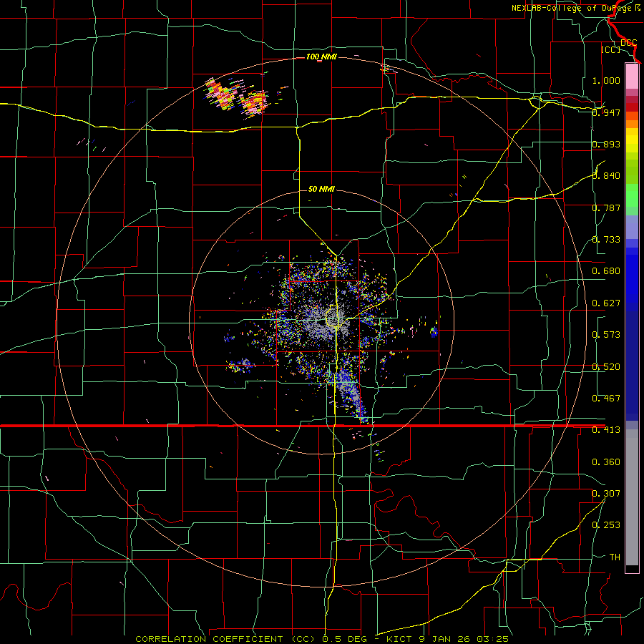The height and width of the screenshot is (644, 644).
Task: Click the 1.000 color scale value
Action: click(x=606, y=80)
